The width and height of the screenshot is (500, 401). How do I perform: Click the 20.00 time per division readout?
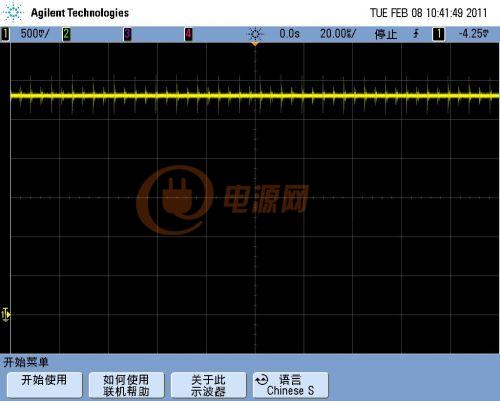click(x=338, y=34)
